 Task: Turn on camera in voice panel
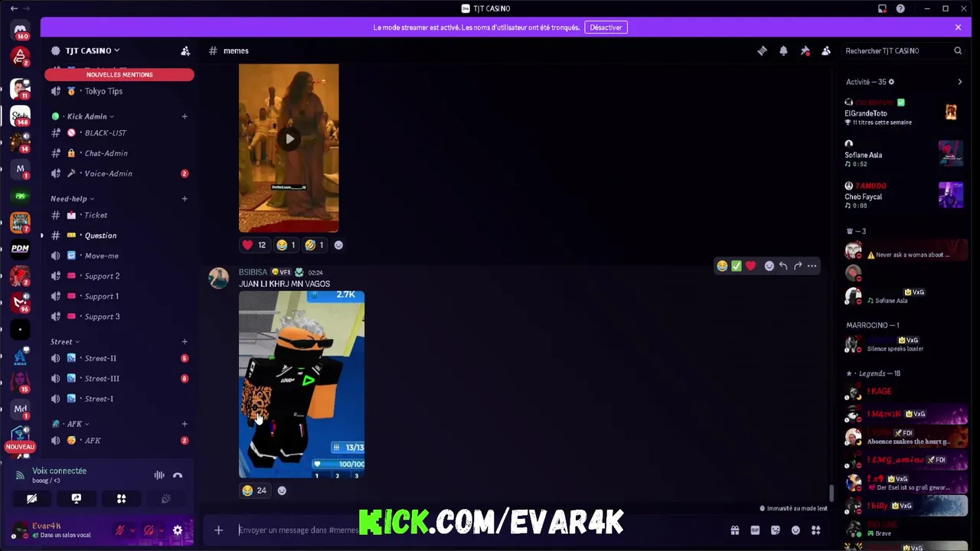click(x=31, y=498)
